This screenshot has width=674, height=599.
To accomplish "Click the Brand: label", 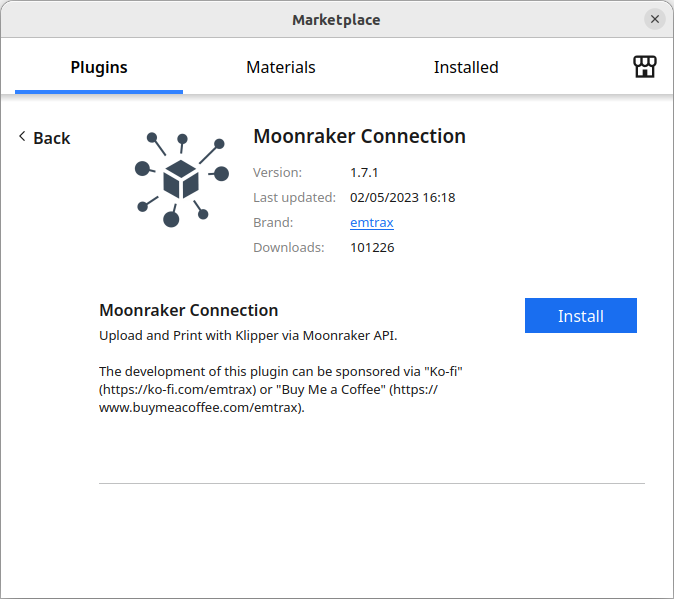I will 273,223.
